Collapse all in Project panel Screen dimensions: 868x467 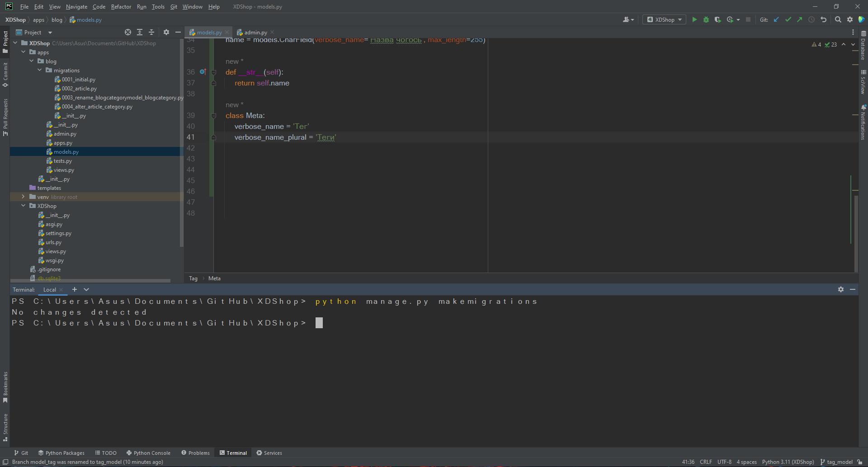pyautogui.click(x=151, y=33)
